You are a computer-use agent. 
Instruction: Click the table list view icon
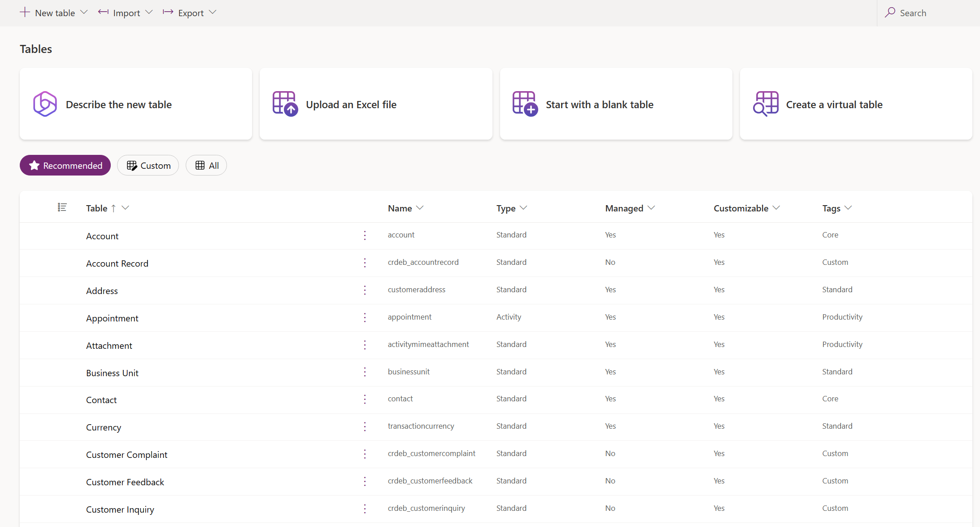(61, 208)
